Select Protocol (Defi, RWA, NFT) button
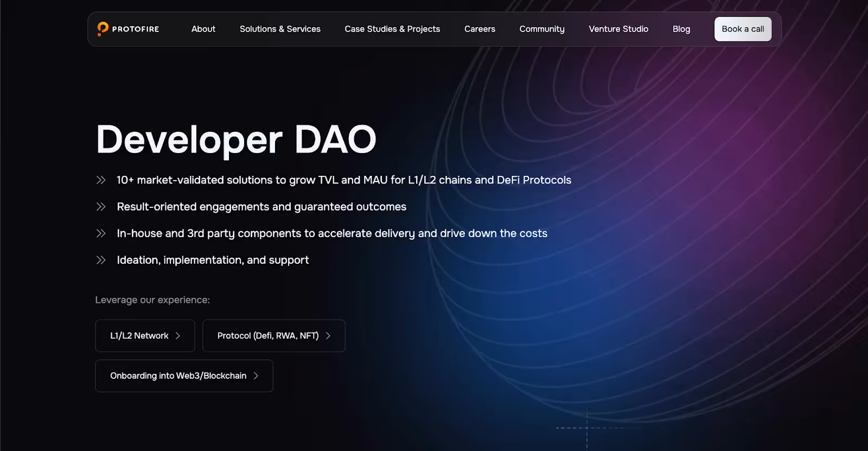Viewport: 868px width, 451px height. coord(274,335)
